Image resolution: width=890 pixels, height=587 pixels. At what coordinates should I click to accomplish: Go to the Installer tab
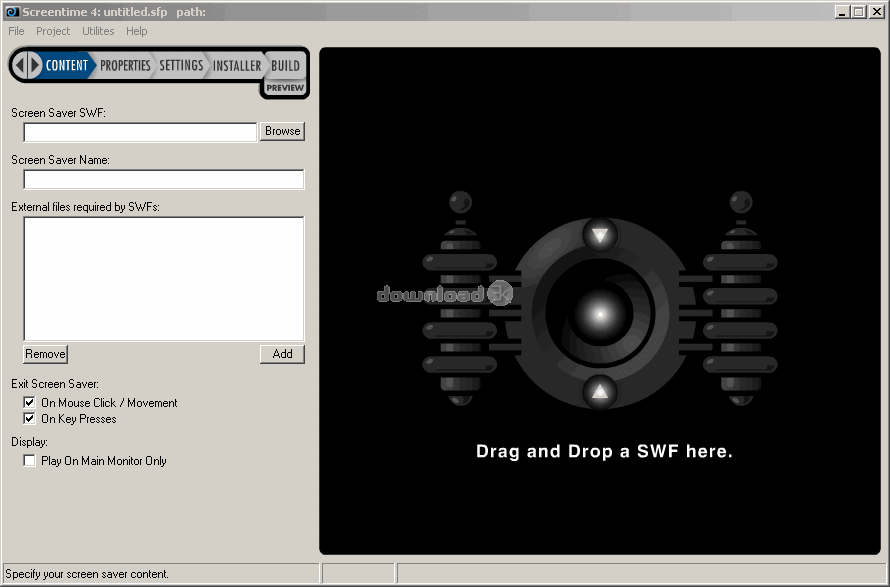coord(237,66)
